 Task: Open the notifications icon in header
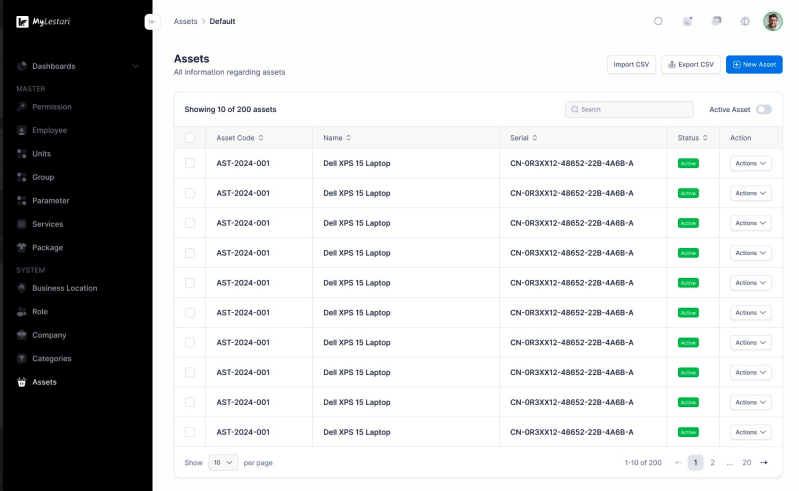(x=687, y=21)
